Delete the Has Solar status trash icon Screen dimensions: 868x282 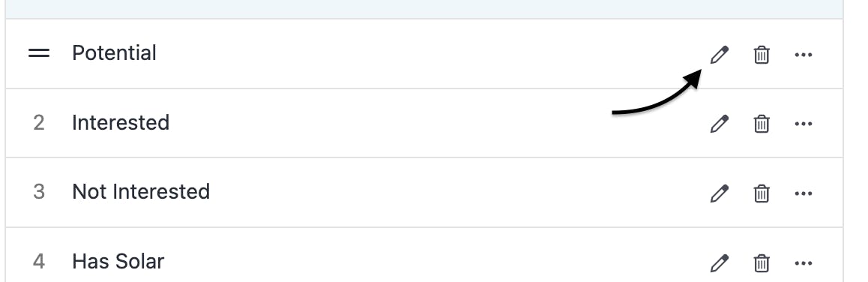pyautogui.click(x=761, y=262)
